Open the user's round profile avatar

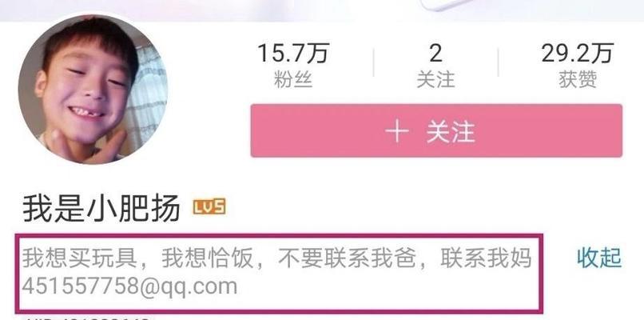click(93, 90)
